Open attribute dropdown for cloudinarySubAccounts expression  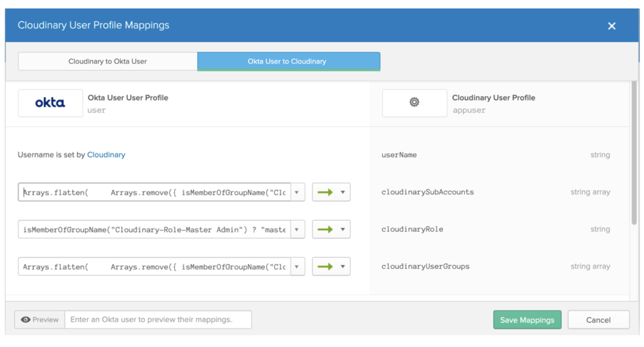297,192
